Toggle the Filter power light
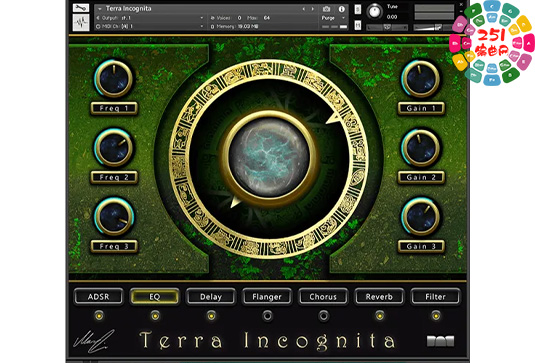Viewport: 535px width, 363px height. [x=436, y=316]
